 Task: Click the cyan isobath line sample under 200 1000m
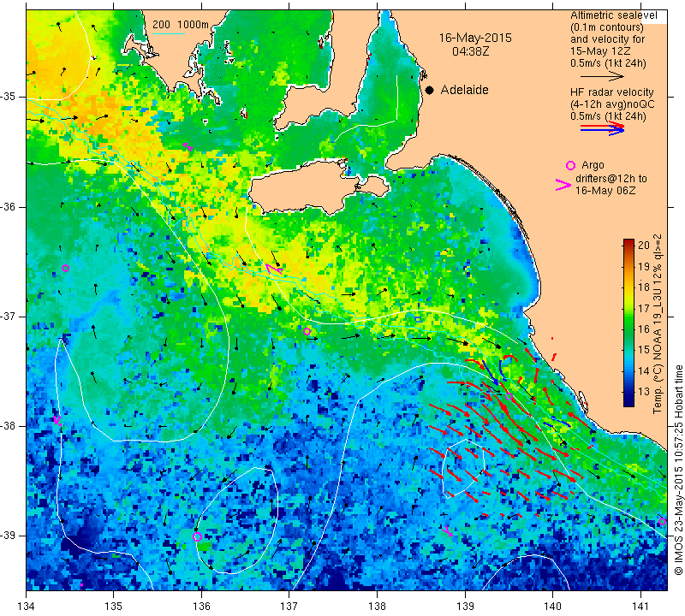pos(169,33)
